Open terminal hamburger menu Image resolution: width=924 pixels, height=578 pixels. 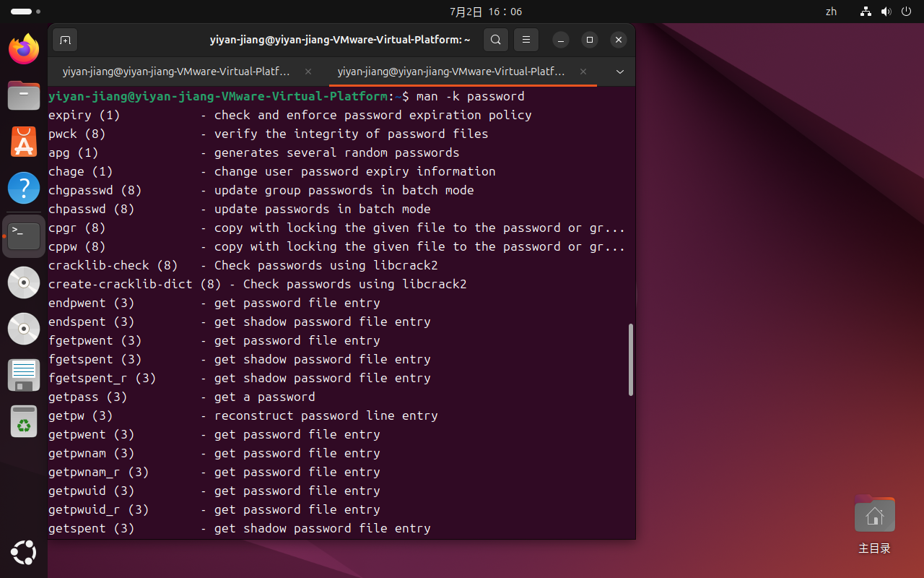[x=526, y=40]
